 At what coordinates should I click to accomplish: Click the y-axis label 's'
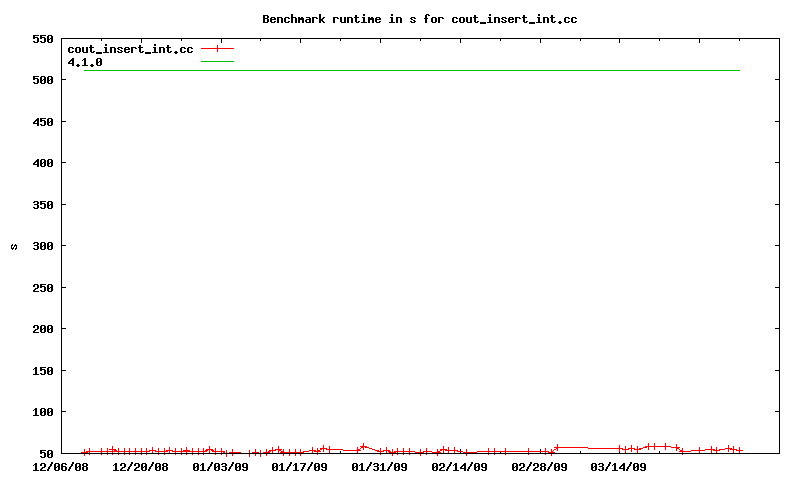pos(14,246)
